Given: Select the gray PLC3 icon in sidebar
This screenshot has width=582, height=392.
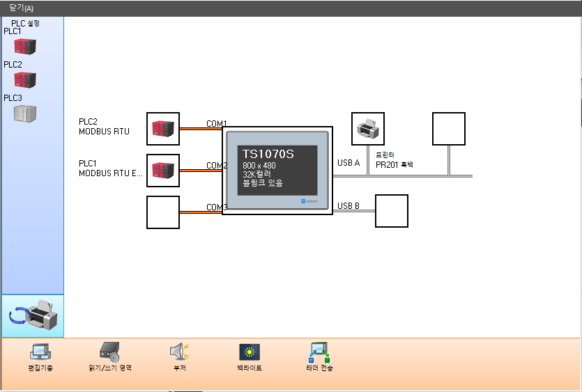Looking at the screenshot, I should coord(25,113).
